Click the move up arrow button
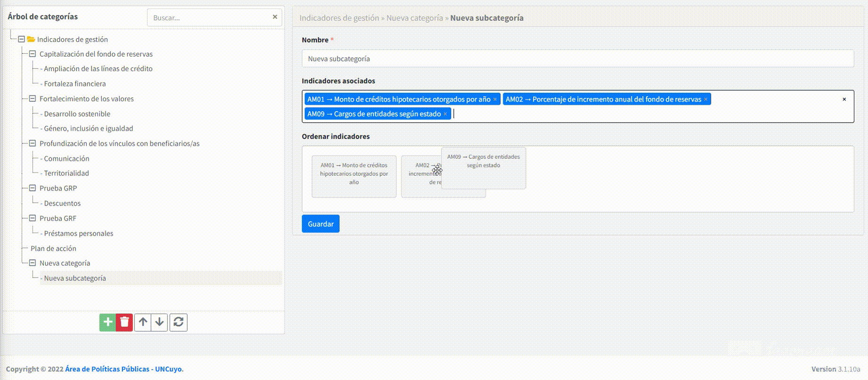This screenshot has width=868, height=380. click(x=143, y=322)
